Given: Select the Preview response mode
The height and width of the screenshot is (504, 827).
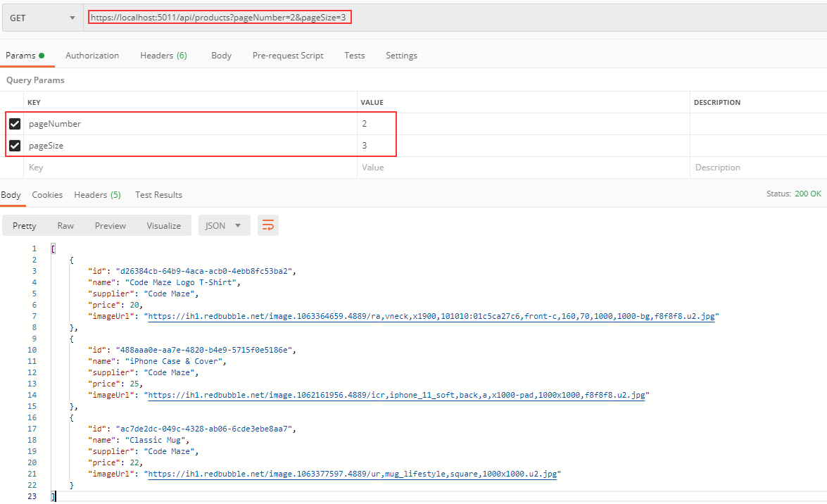Looking at the screenshot, I should (110, 225).
